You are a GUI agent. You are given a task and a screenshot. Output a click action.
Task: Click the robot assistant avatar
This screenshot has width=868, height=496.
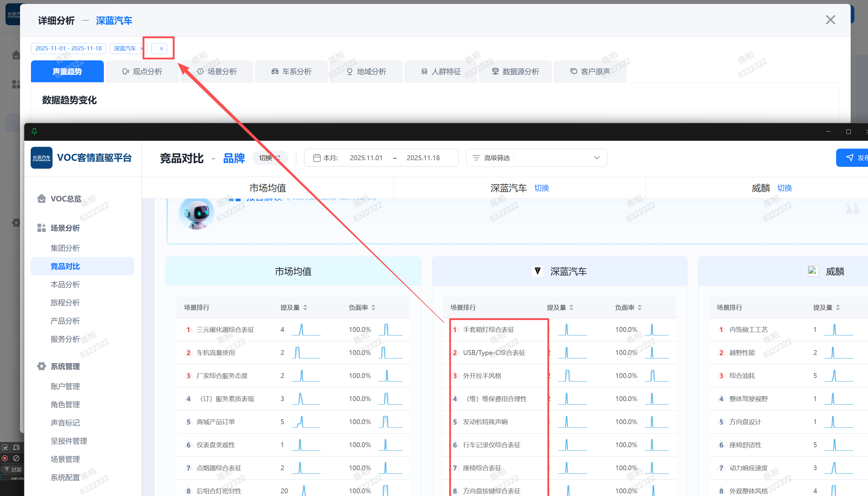(196, 214)
